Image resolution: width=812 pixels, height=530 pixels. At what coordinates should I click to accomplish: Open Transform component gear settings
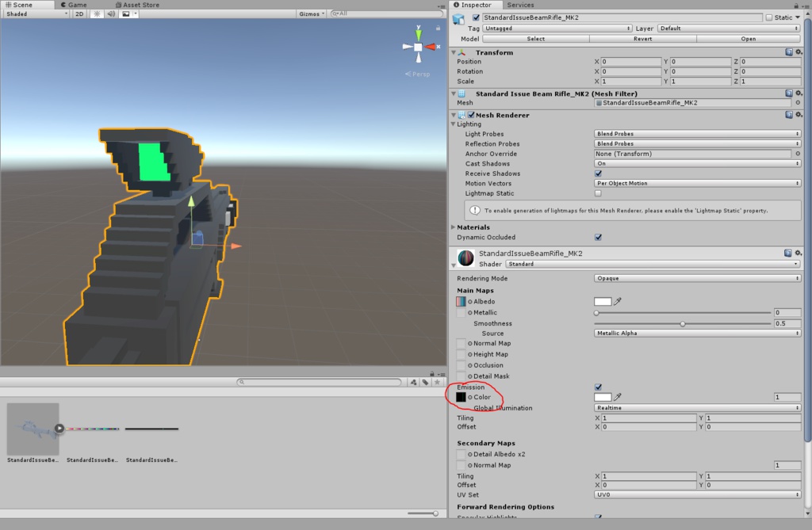pyautogui.click(x=799, y=52)
